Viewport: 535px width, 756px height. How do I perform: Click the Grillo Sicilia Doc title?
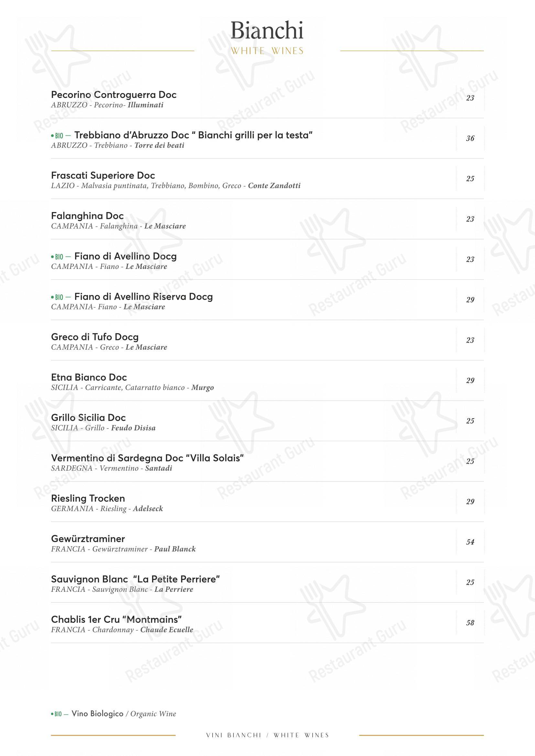(x=88, y=418)
